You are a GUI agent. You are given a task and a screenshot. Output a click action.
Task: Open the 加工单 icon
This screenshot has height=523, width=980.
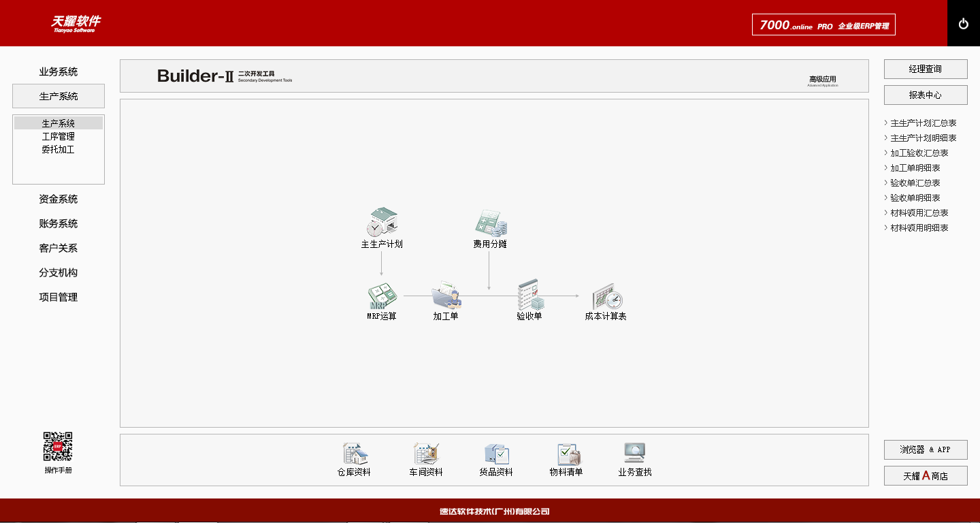pyautogui.click(x=446, y=296)
